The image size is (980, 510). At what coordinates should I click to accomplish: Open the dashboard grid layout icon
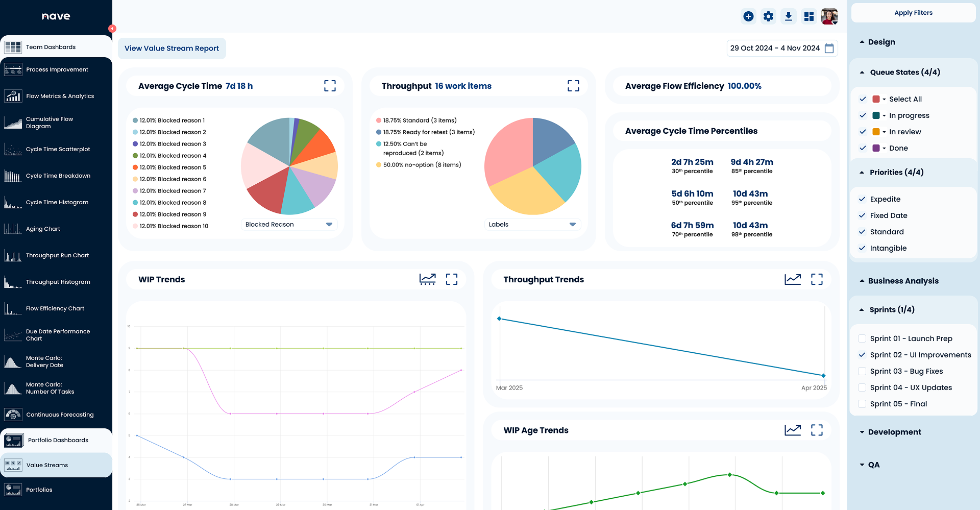(809, 16)
